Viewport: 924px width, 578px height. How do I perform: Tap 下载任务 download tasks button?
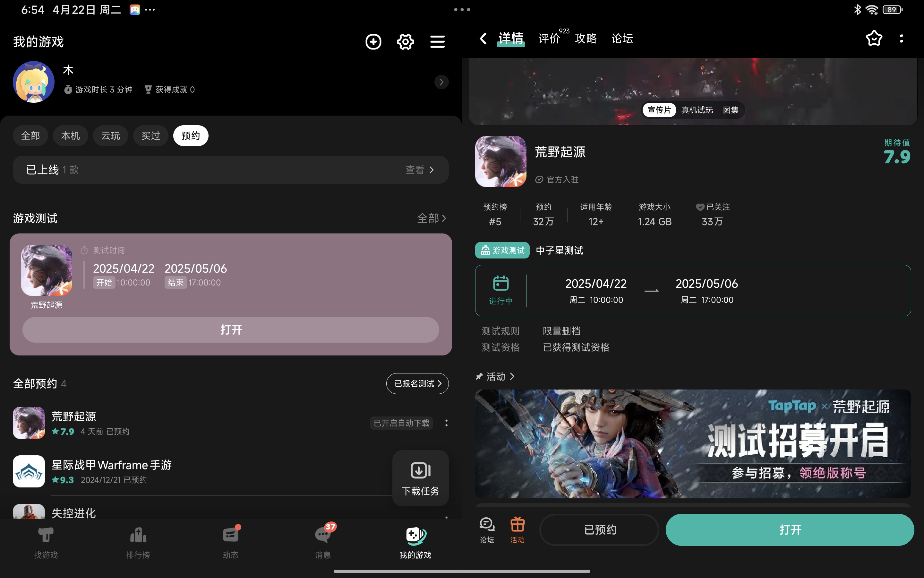pos(420,478)
